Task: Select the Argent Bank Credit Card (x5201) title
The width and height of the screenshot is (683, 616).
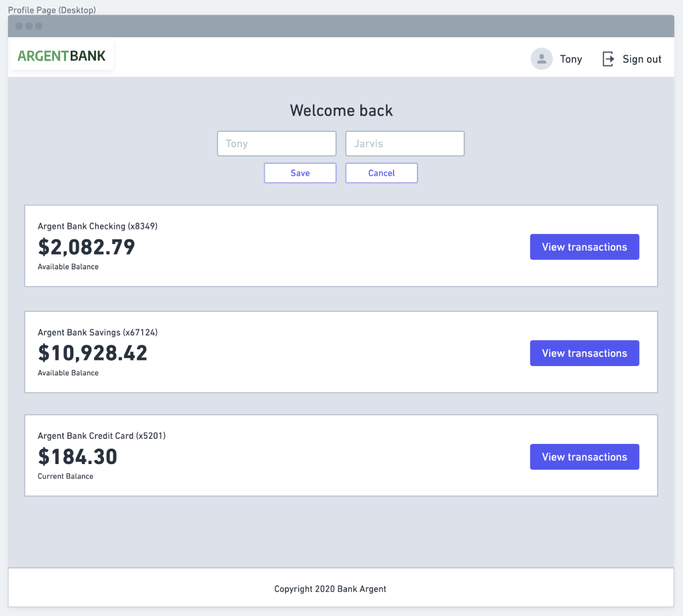Action: (x=101, y=436)
